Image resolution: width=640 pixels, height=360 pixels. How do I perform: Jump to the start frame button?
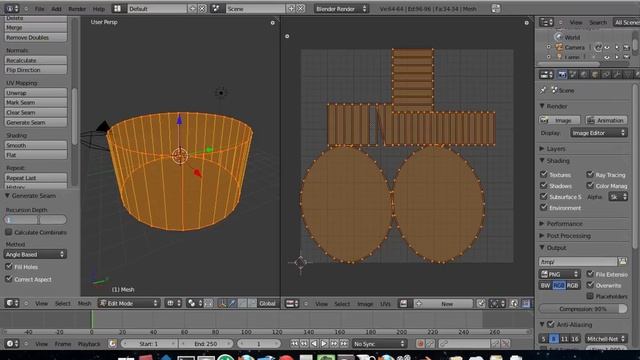click(x=294, y=344)
